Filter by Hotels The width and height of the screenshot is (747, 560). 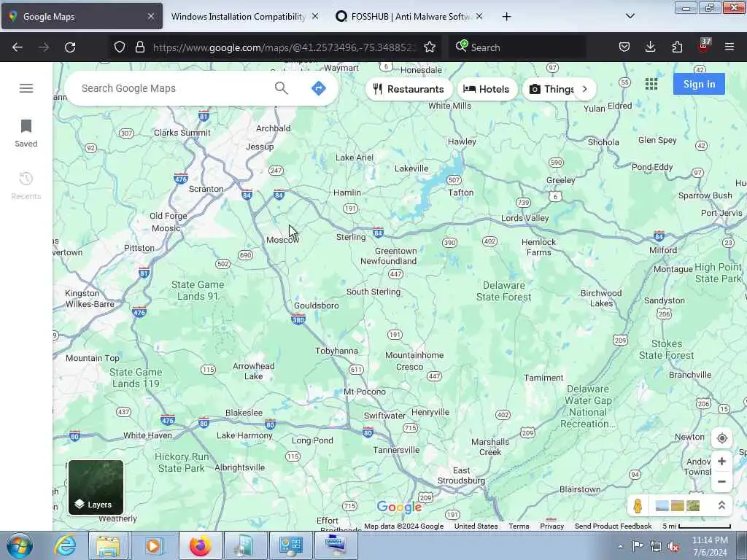(x=487, y=89)
